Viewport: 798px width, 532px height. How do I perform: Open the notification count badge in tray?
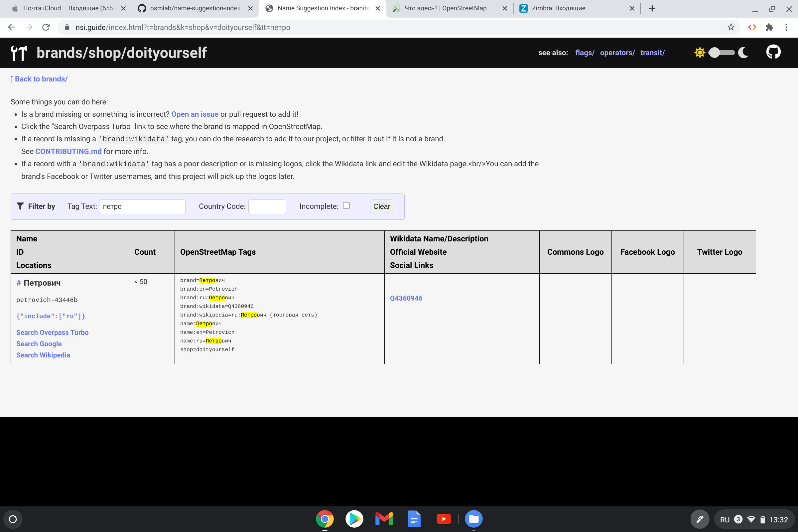point(737,519)
